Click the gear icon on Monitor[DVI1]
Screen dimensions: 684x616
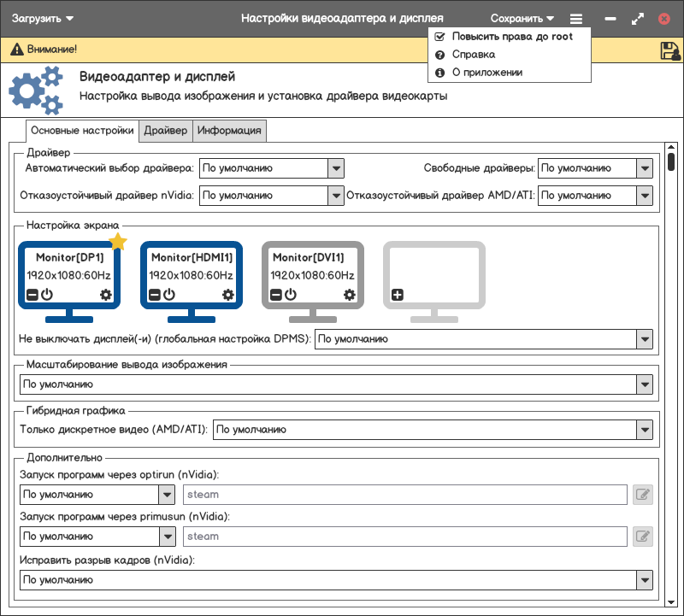[x=349, y=295]
